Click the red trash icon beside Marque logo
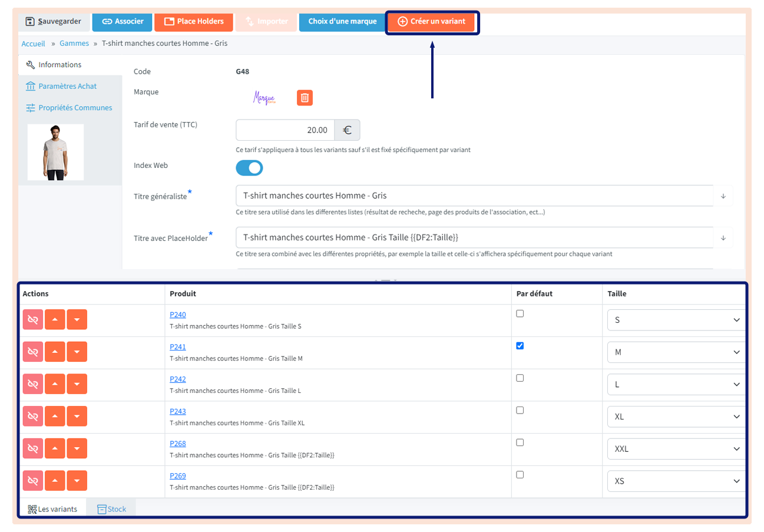This screenshot has width=764, height=532. (305, 98)
